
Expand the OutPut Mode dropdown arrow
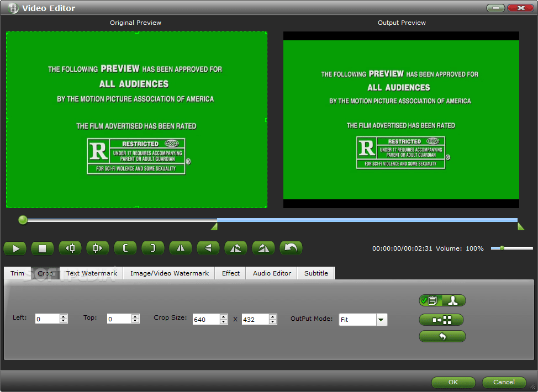coord(381,320)
